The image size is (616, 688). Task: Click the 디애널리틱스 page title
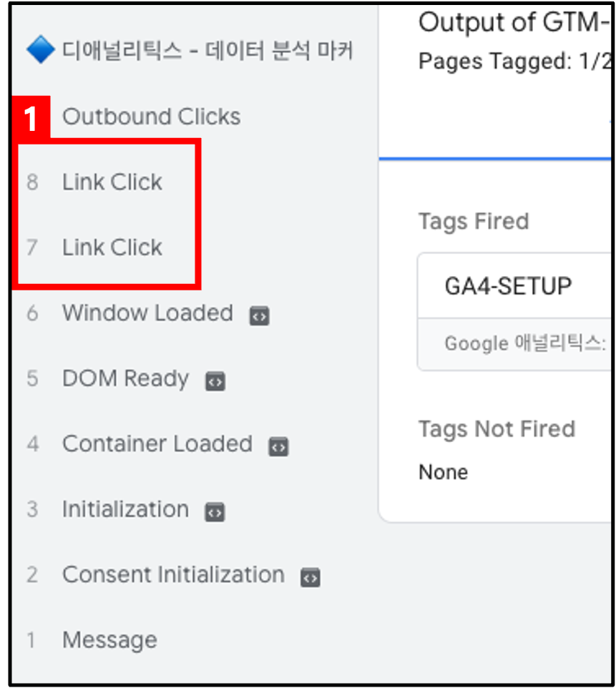click(207, 50)
